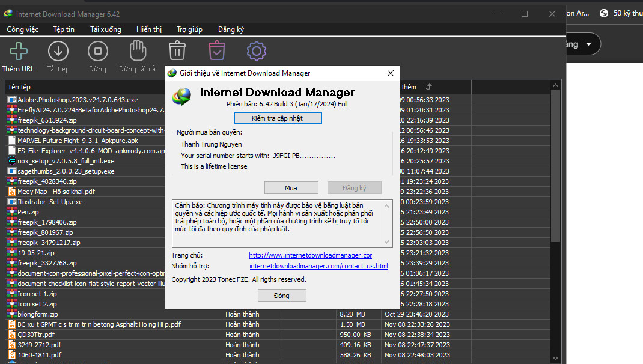
Task: Click the icon of MARVEL Future Fight apk
Action: (12, 140)
